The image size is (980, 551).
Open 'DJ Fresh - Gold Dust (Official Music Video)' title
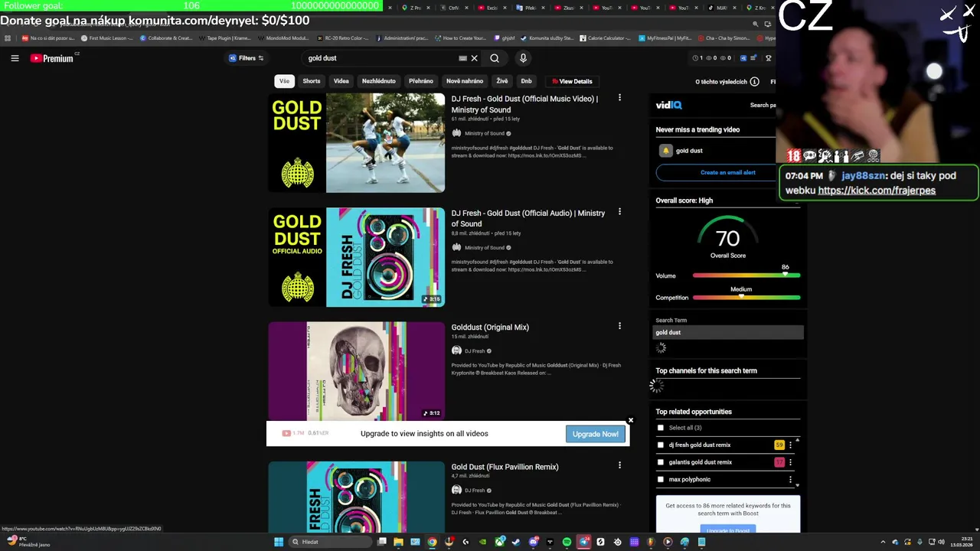pos(524,104)
